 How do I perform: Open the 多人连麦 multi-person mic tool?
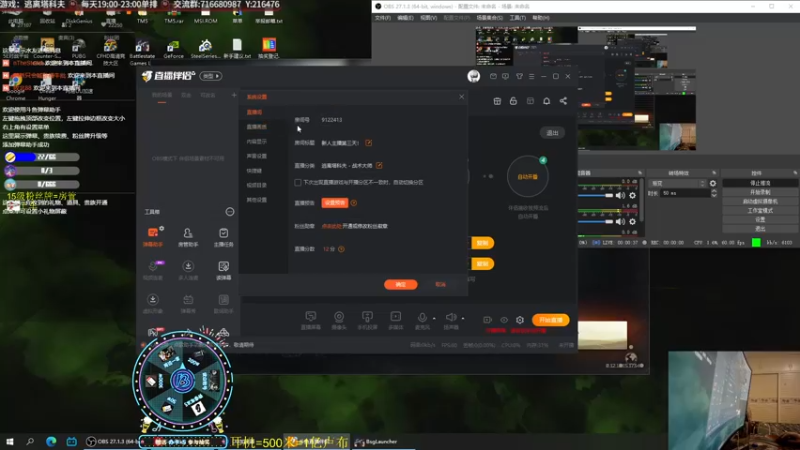[188, 270]
